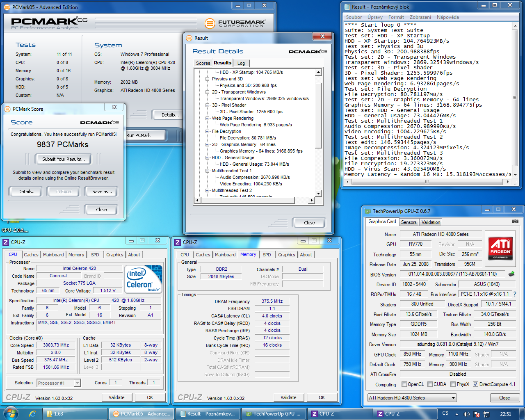The height and width of the screenshot is (420, 525).
Task: Enable the CUDA checkbox
Action: (x=430, y=384)
